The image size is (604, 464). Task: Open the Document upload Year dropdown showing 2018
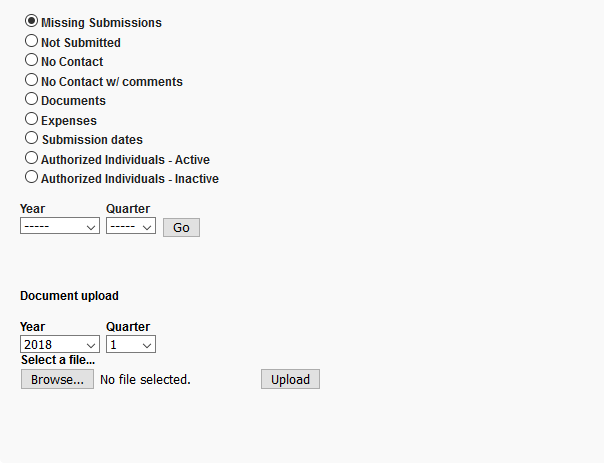tap(59, 345)
